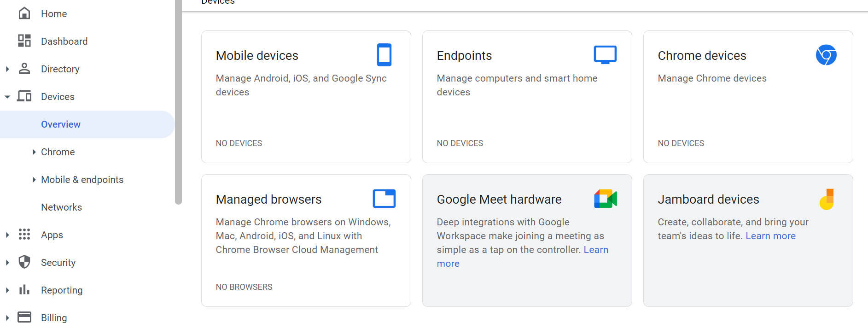
Task: Click the Mobile devices phone icon
Action: click(x=384, y=55)
